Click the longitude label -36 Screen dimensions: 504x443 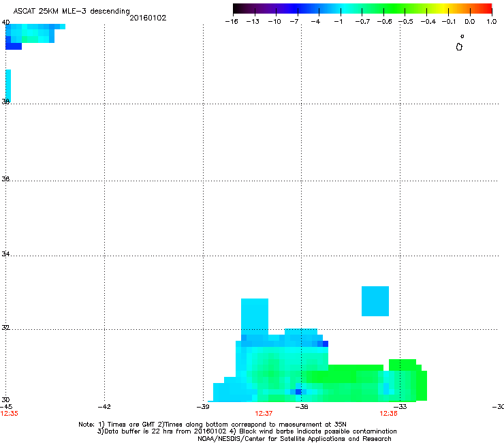(302, 407)
